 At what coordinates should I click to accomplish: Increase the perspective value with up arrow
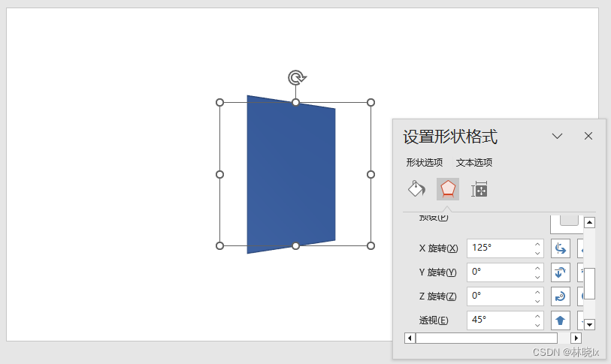537,316
